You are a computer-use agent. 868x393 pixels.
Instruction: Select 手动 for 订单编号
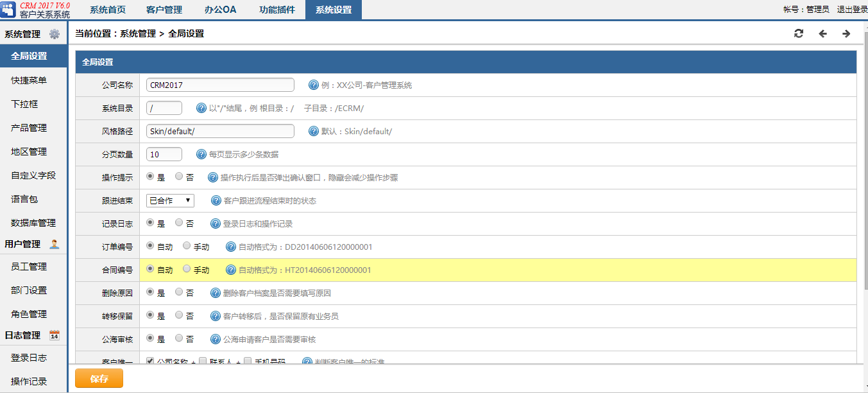187,245
